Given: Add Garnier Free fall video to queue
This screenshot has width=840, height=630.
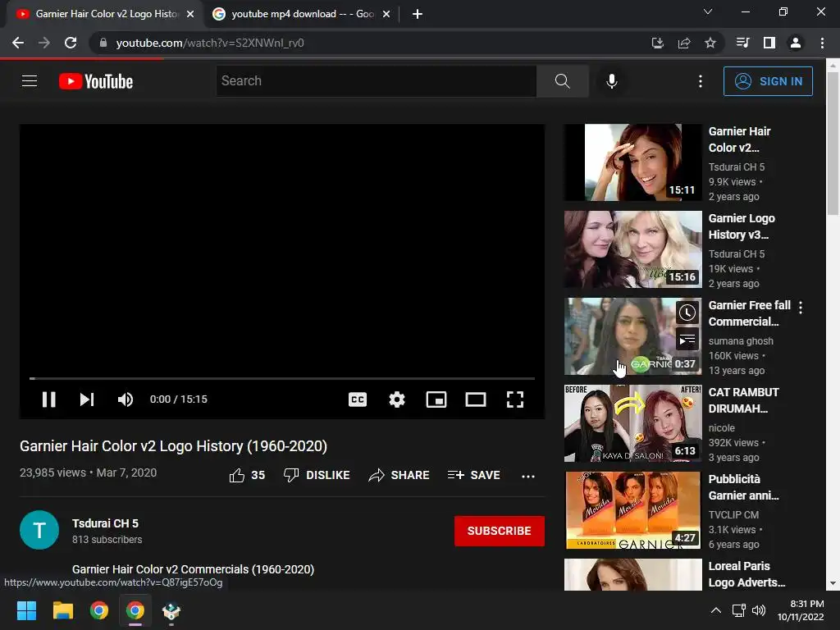Looking at the screenshot, I should (687, 340).
